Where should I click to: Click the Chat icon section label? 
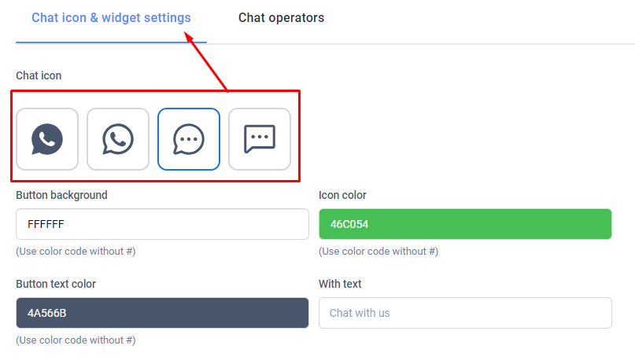(39, 75)
